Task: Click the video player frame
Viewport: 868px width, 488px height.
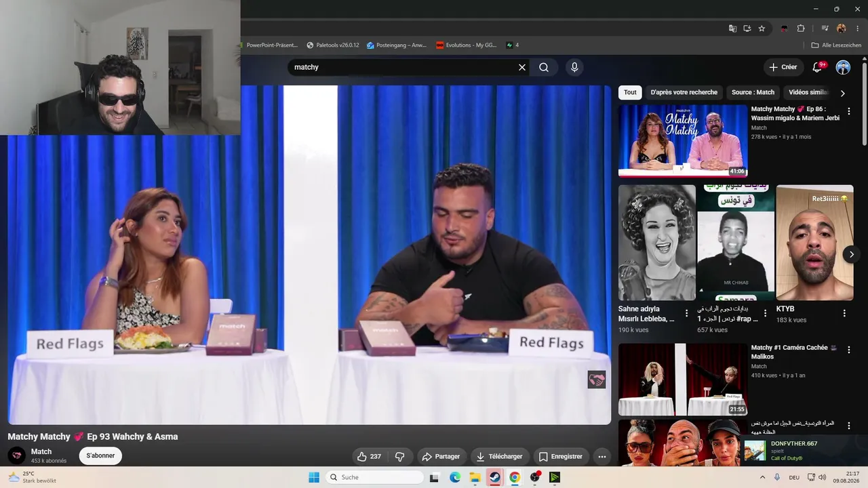Action: coord(309,255)
